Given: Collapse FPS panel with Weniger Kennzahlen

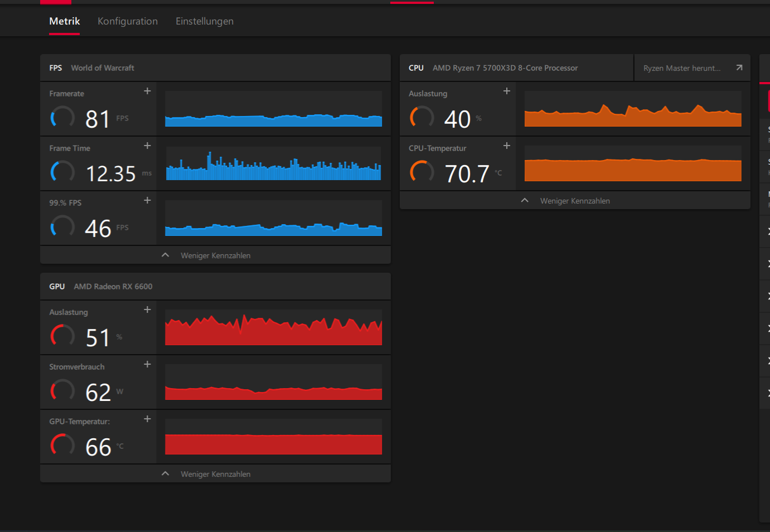Looking at the screenshot, I should click(215, 255).
